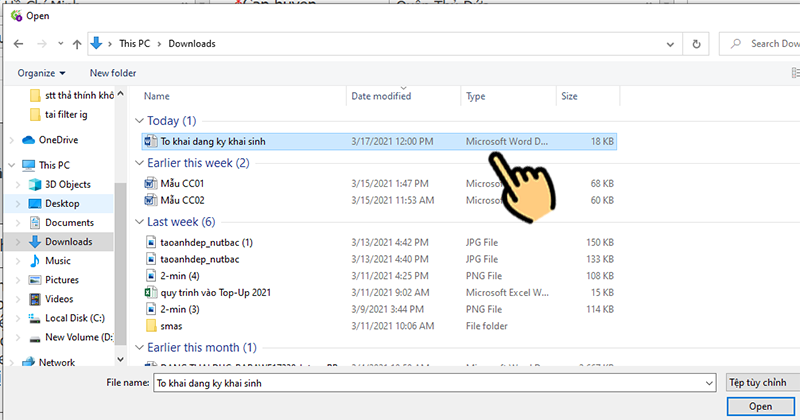The image size is (800, 420).
Task: Click the Back navigation arrow
Action: tap(17, 43)
